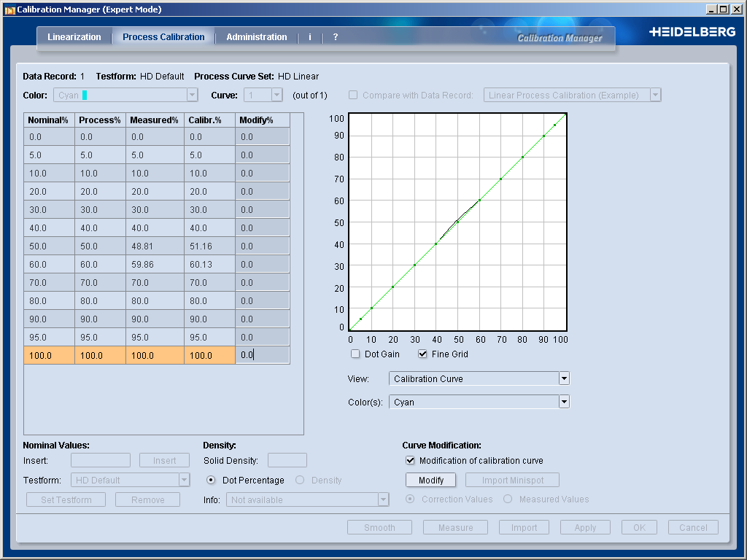The width and height of the screenshot is (747, 560).
Task: Click the curve point at 80 on graph
Action: point(522,157)
